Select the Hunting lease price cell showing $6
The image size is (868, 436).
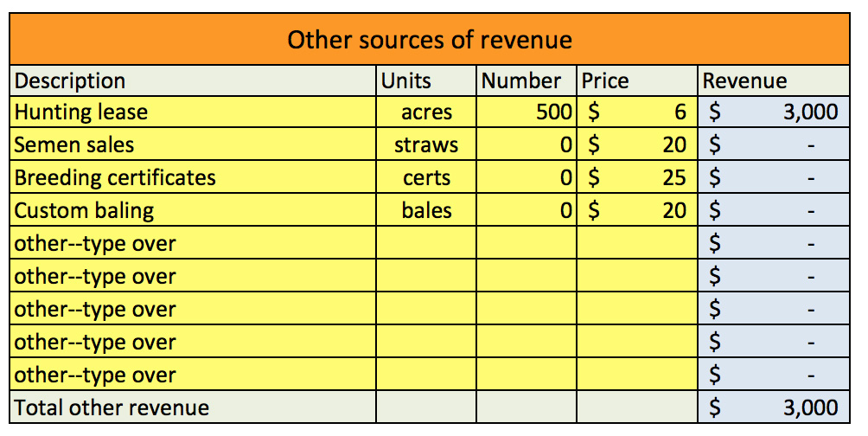[637, 112]
